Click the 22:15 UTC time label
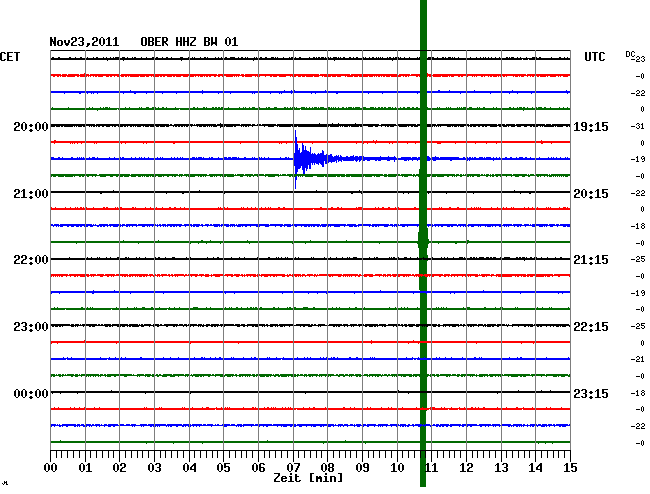This screenshot has width=650, height=494. pos(591,327)
